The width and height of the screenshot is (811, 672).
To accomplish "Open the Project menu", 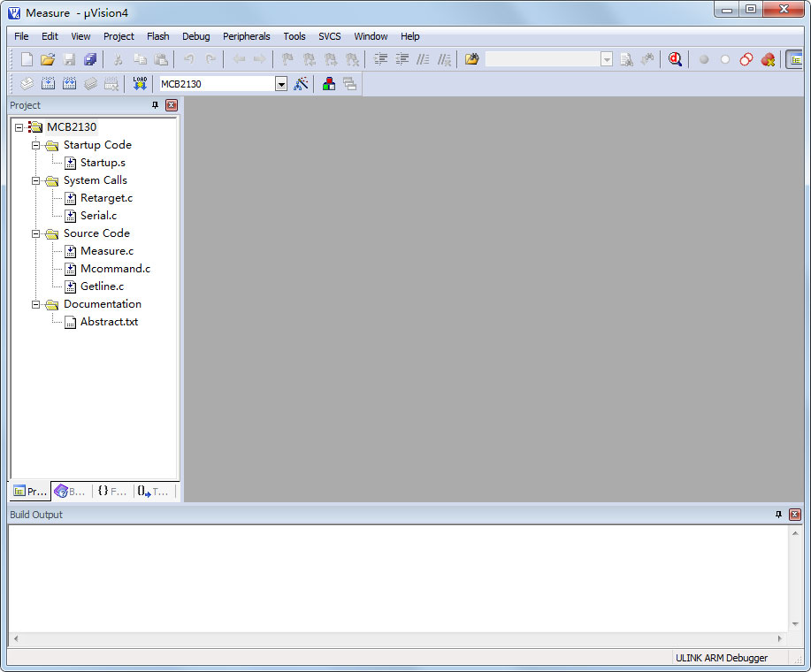I will click(119, 36).
